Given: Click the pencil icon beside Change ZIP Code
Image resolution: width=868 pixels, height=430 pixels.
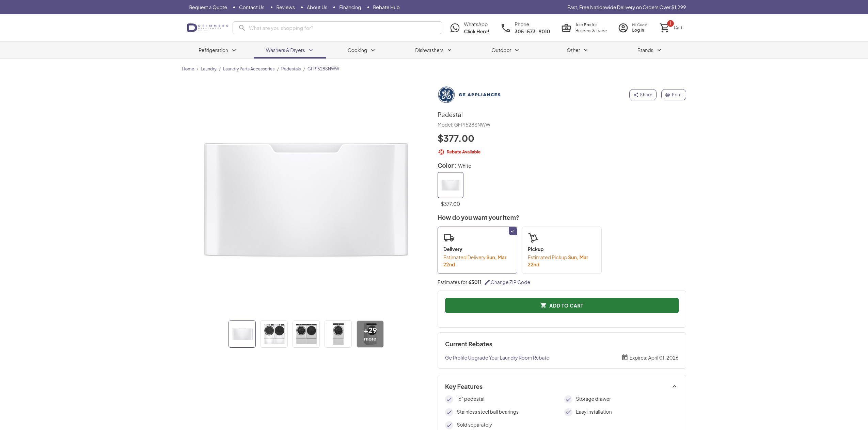Looking at the screenshot, I should click(487, 282).
